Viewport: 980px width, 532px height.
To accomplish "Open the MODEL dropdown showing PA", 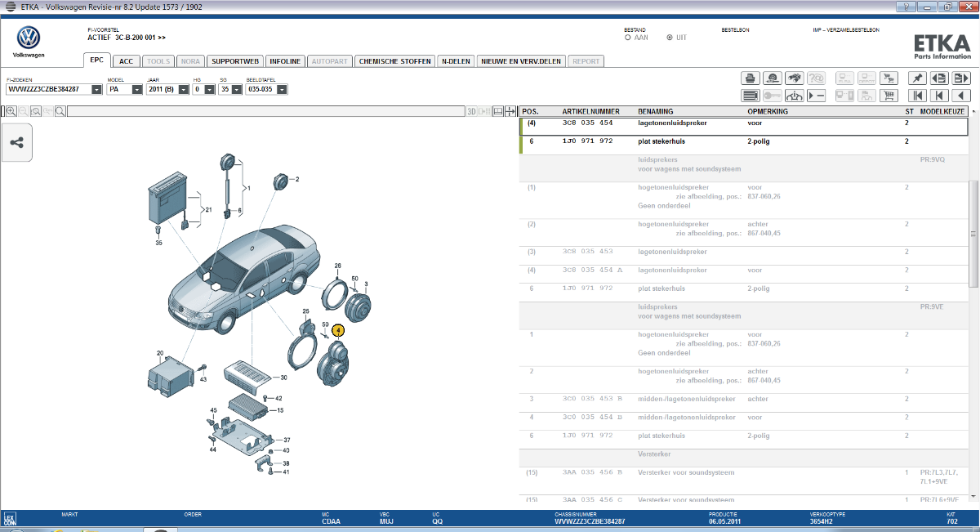I will tap(125, 89).
